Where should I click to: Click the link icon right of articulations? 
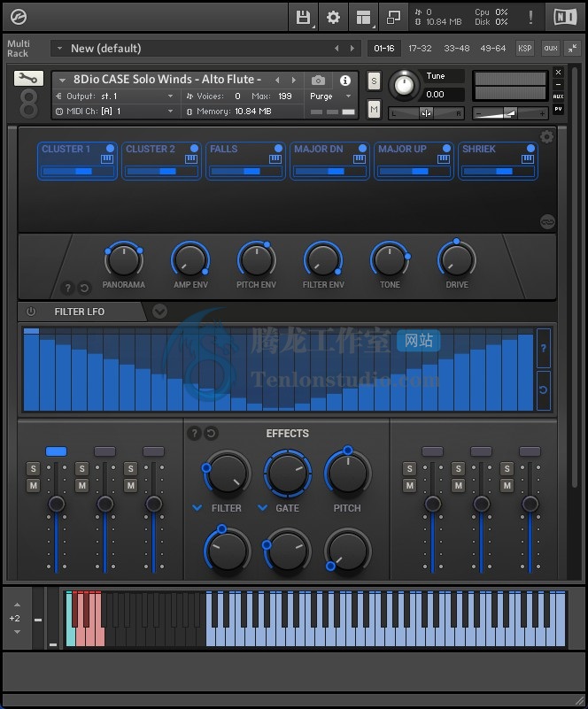pyautogui.click(x=547, y=222)
